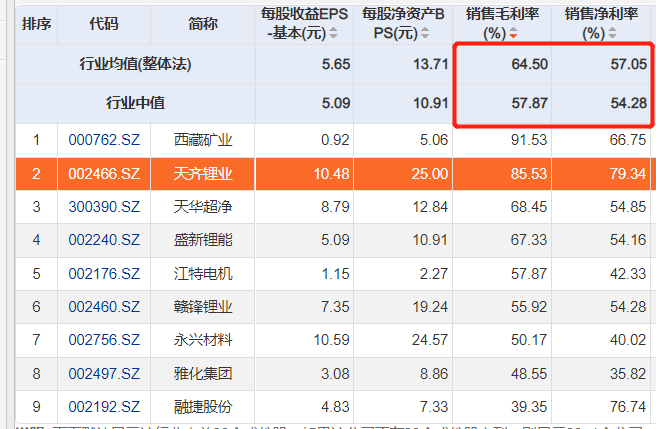Screen dimensions: 656x429
Task: Open the 002756.SZ stock code
Action: click(x=104, y=340)
